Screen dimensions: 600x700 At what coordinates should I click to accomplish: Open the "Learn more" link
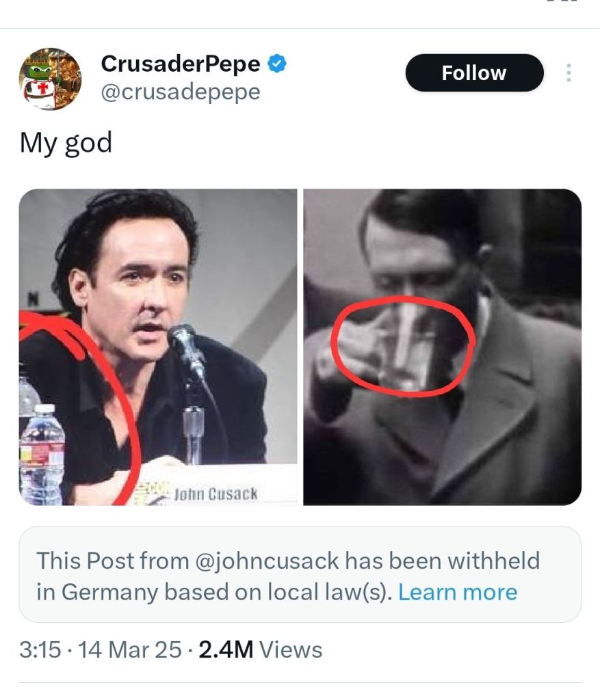pyautogui.click(x=457, y=591)
